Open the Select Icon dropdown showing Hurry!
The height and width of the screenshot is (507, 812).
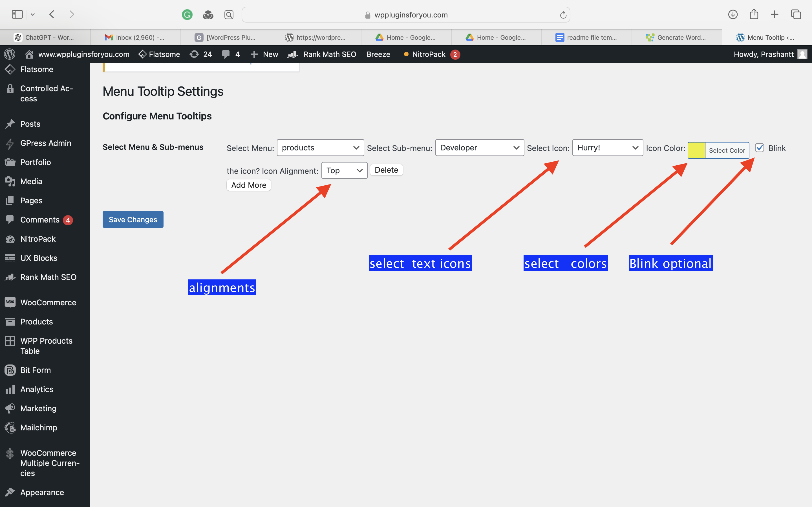click(x=607, y=148)
